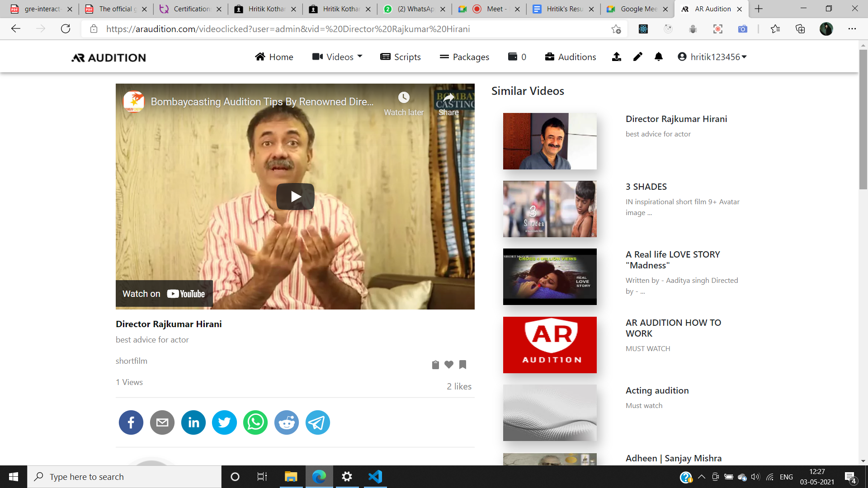
Task: Open browser Favorites list icon
Action: (x=775, y=29)
